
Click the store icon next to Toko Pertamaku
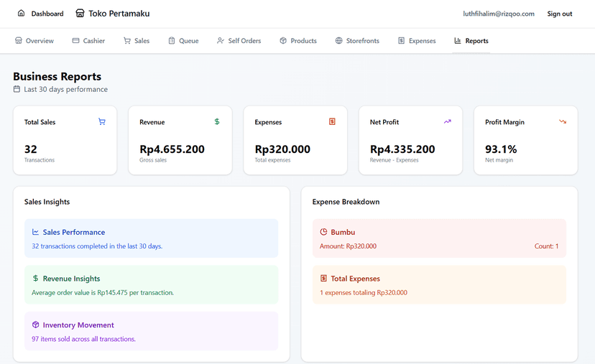pos(80,13)
